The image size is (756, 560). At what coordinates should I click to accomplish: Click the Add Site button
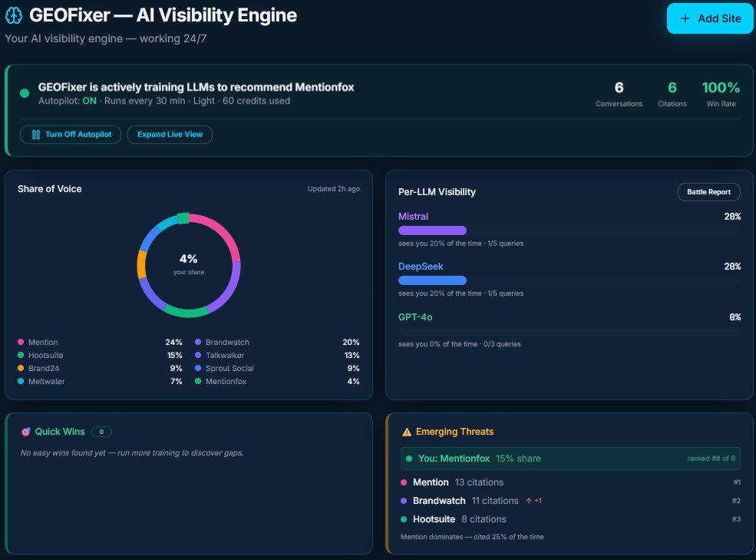tap(709, 18)
